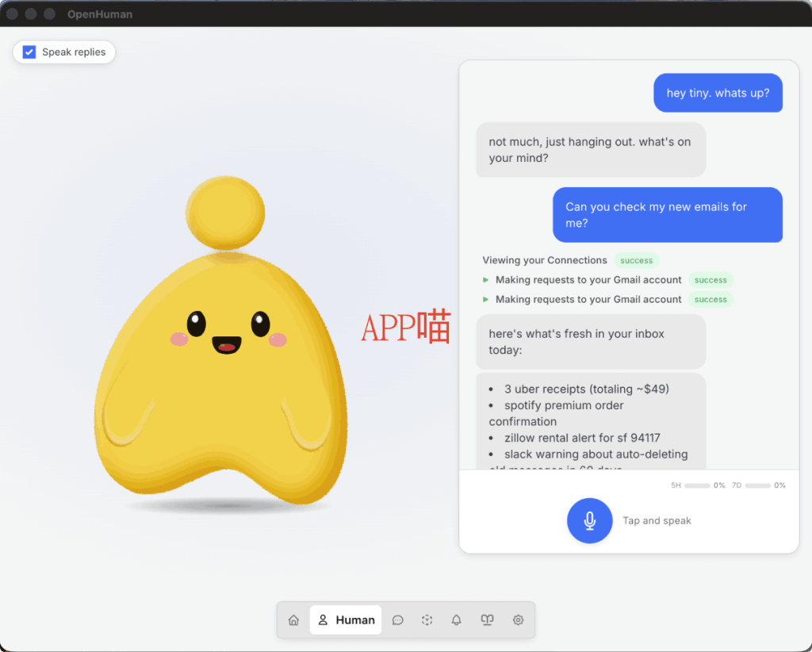Open the open-book icon in bottom bar

488,620
